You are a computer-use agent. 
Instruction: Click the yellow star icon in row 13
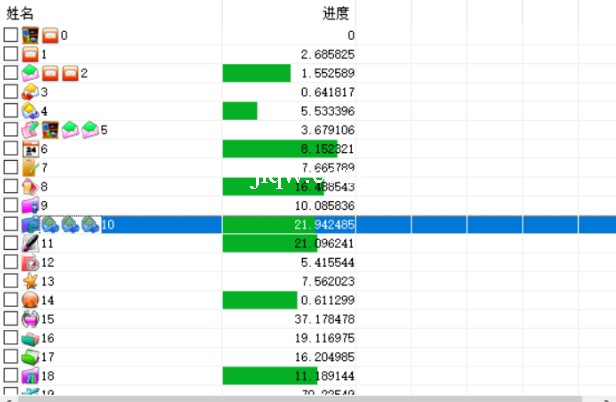(30, 281)
